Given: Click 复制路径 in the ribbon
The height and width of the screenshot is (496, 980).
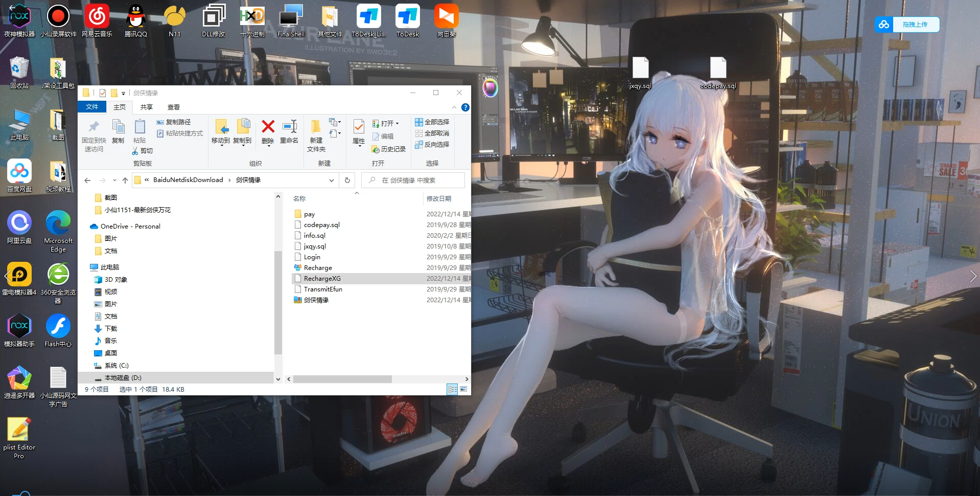Looking at the screenshot, I should pyautogui.click(x=174, y=122).
